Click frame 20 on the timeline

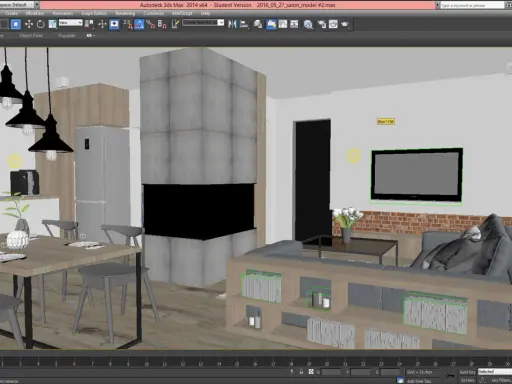[x=327, y=363]
